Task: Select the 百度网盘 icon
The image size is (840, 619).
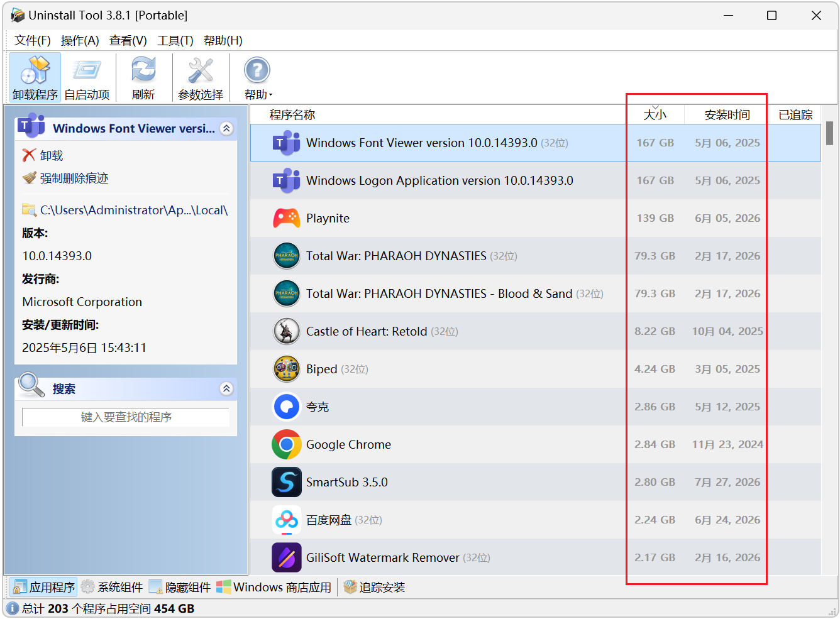Action: click(287, 520)
